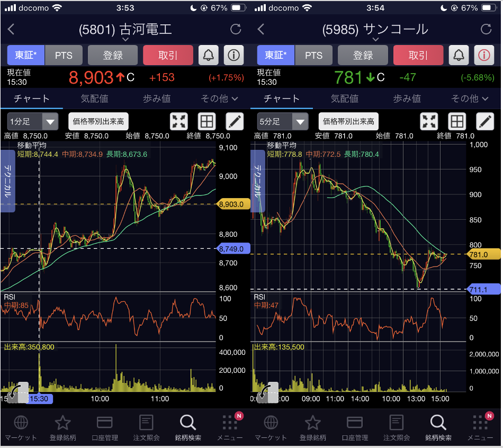Select 気配値 tab on 古河電工 screen
The image size is (503, 448).
(94, 98)
